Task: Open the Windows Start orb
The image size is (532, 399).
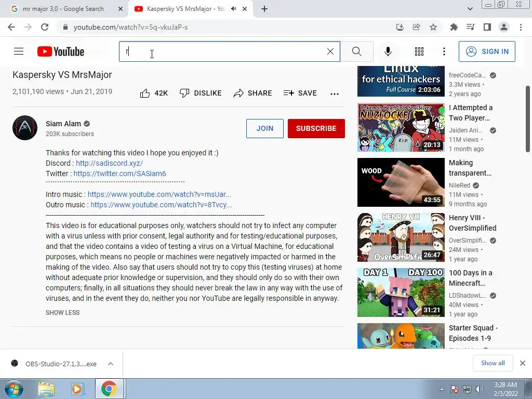Action: (14, 389)
